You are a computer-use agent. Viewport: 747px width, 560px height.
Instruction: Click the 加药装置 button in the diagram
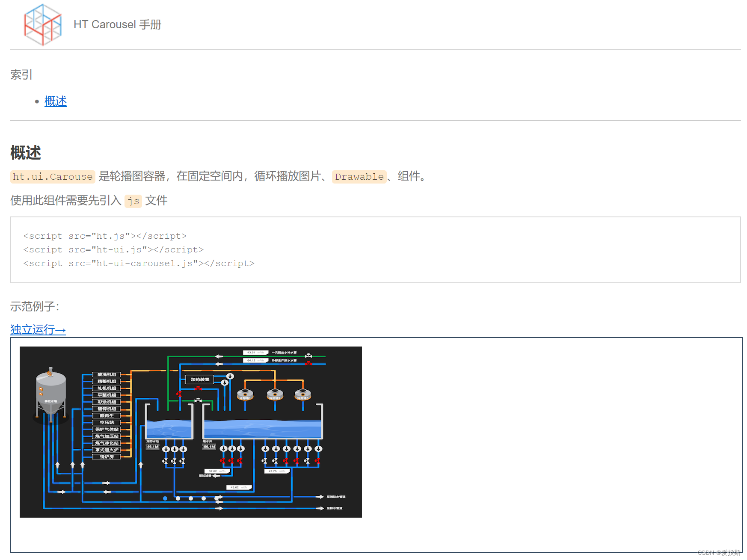[x=199, y=380]
